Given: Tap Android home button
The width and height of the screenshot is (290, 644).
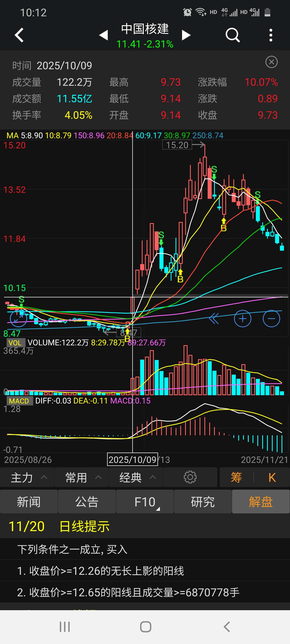Looking at the screenshot, I should (x=145, y=627).
